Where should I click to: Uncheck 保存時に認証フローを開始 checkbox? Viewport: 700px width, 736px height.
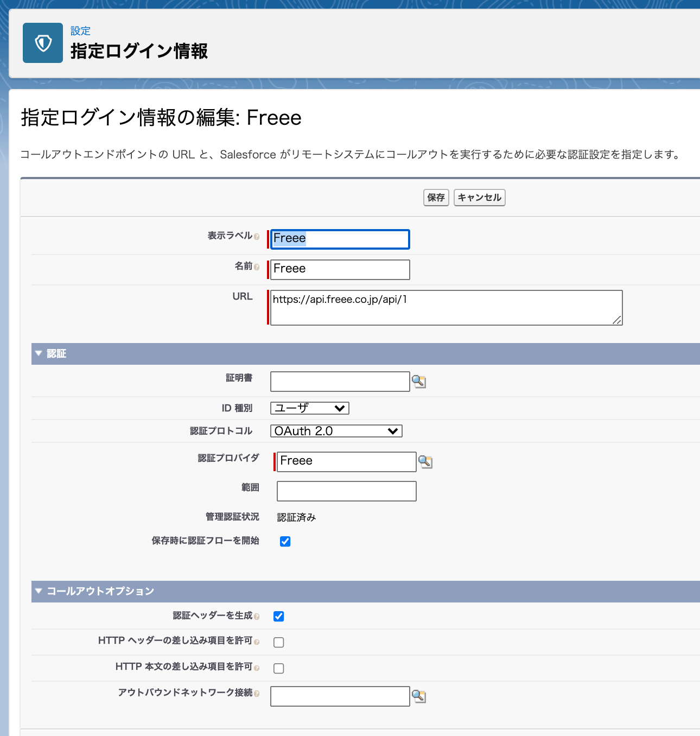coord(285,541)
